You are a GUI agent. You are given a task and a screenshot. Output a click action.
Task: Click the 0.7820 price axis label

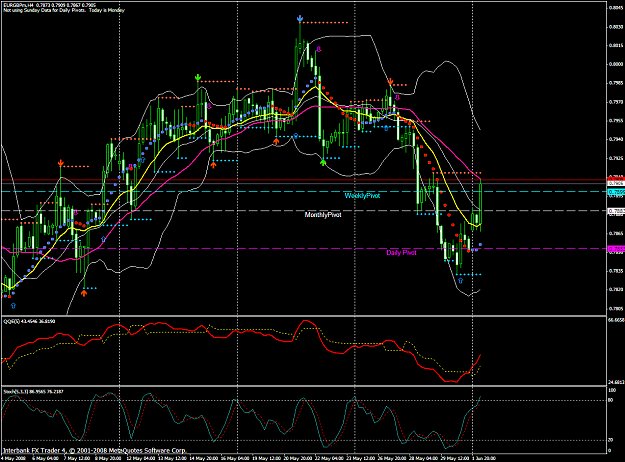point(616,290)
